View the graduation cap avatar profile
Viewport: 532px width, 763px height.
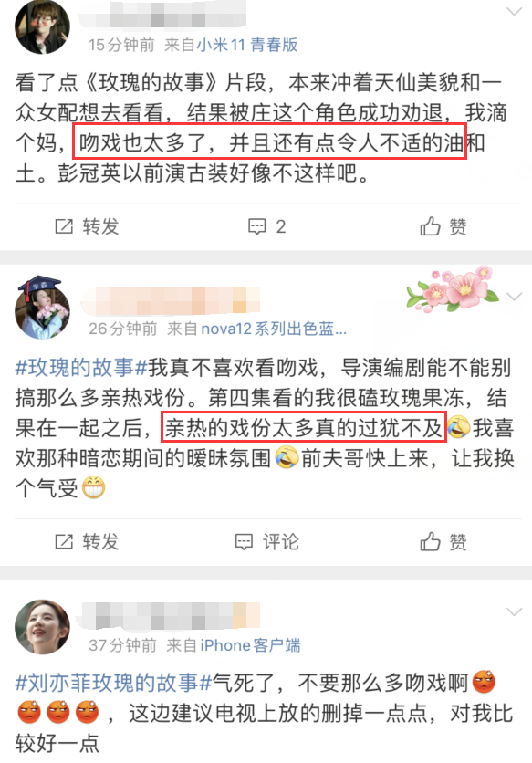(x=42, y=307)
